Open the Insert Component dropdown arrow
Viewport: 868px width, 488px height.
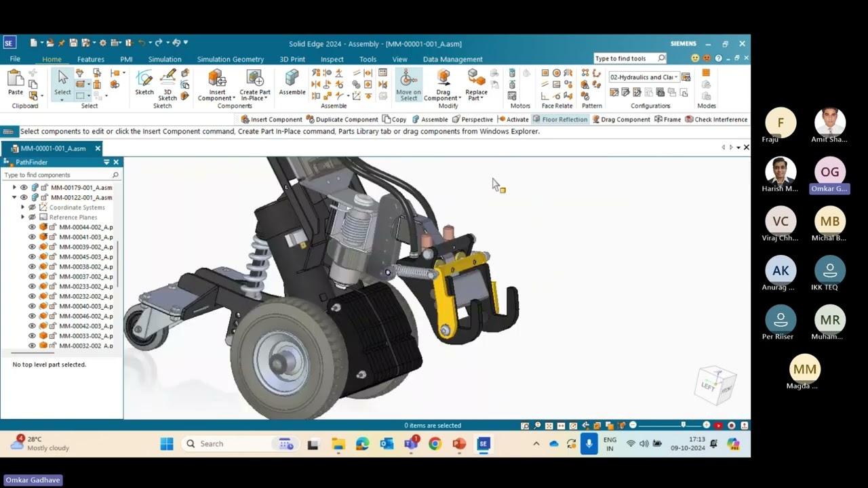coord(234,99)
